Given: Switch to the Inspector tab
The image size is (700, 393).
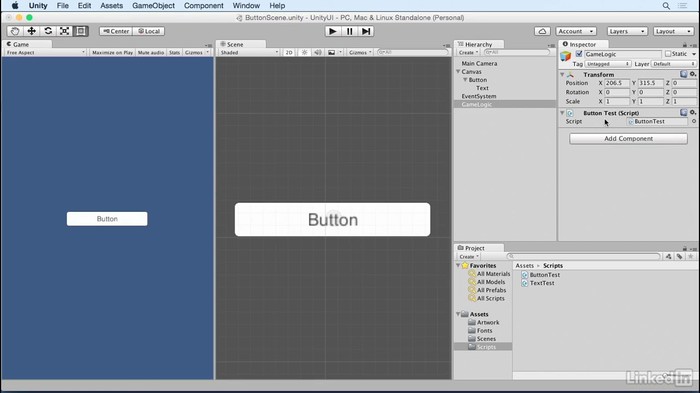Looking at the screenshot, I should click(579, 44).
